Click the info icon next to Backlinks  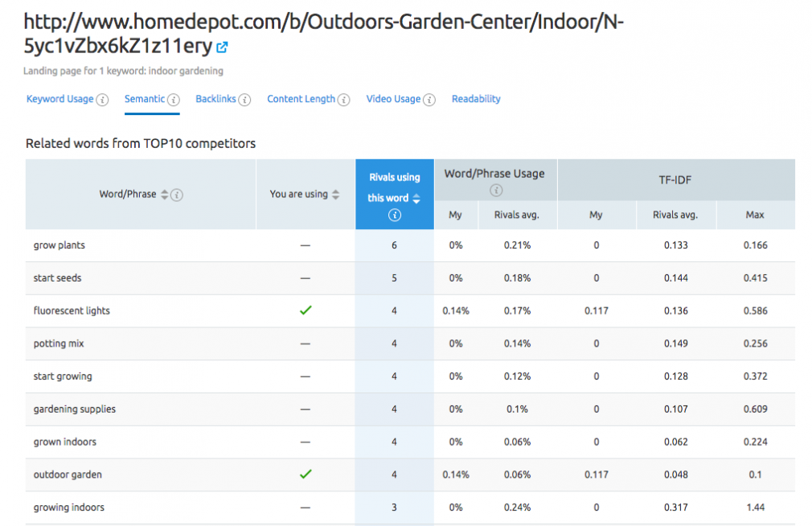[x=244, y=100]
